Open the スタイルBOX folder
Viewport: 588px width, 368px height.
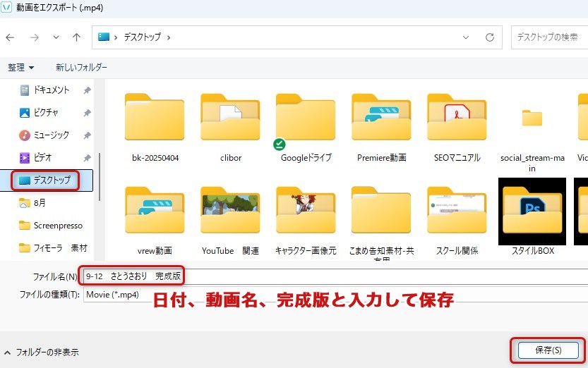coord(532,211)
